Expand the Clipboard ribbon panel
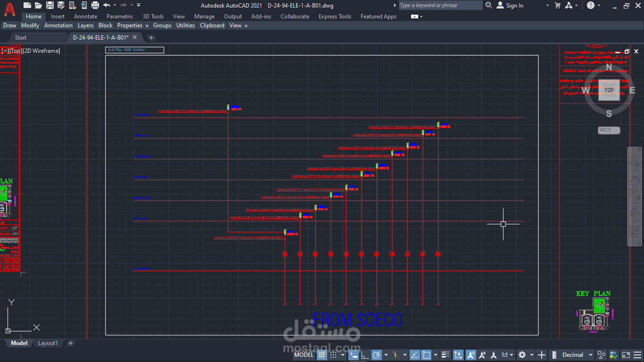Image resolution: width=644 pixels, height=362 pixels. (212, 25)
